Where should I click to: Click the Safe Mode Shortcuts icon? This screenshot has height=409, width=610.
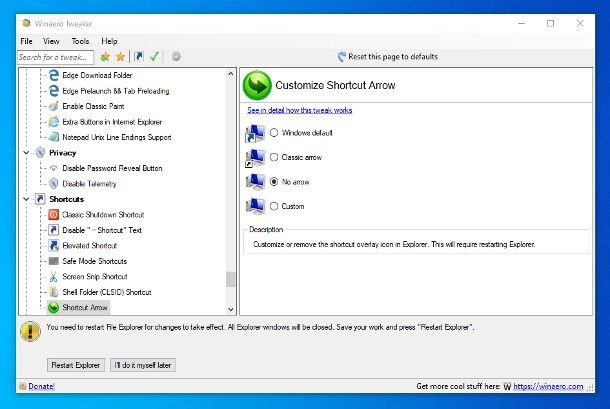coord(54,261)
